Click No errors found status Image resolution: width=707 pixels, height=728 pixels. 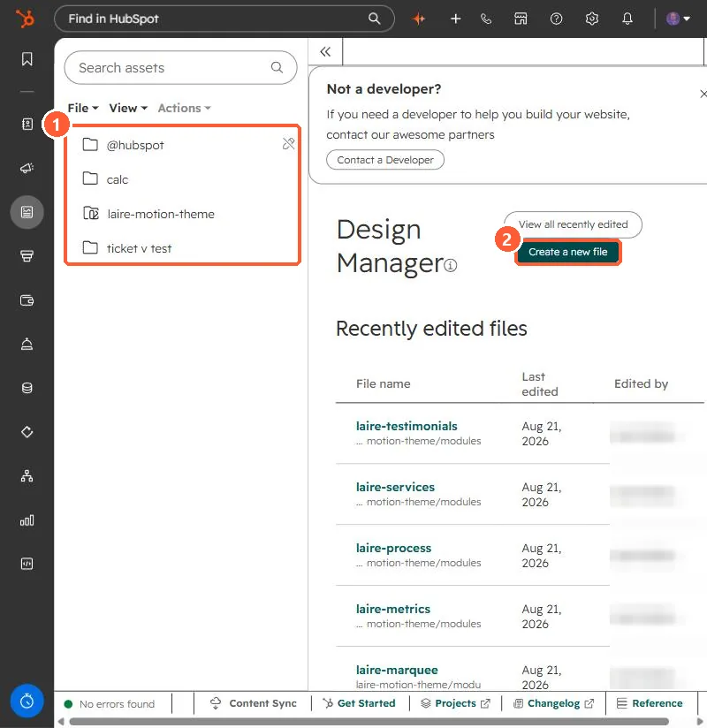tap(110, 704)
